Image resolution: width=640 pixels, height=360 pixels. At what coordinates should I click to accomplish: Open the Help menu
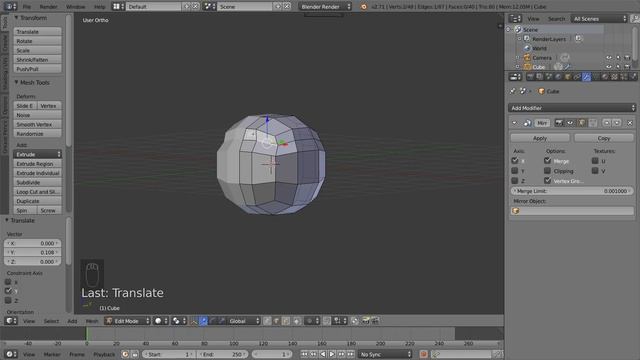(x=100, y=7)
